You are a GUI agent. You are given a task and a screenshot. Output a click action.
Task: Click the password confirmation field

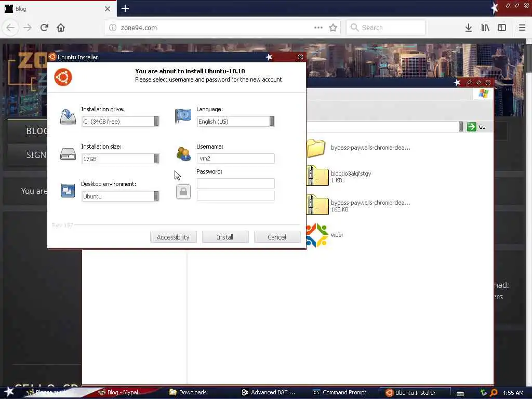(x=235, y=196)
